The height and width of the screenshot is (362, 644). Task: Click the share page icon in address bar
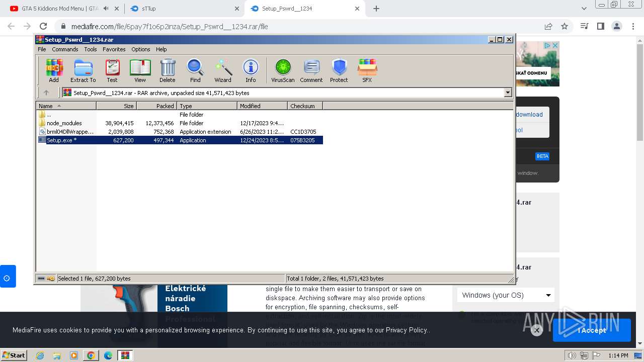(548, 26)
